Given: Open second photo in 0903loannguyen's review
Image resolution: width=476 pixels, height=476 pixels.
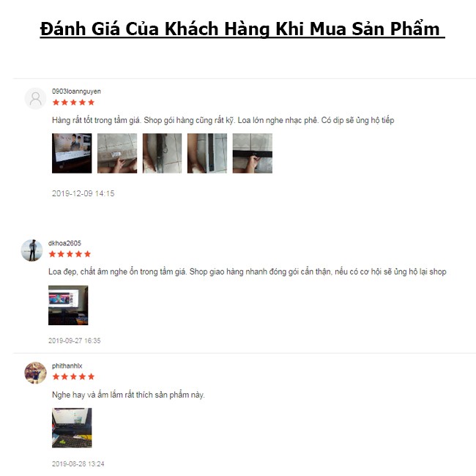Looking at the screenshot, I should [117, 153].
